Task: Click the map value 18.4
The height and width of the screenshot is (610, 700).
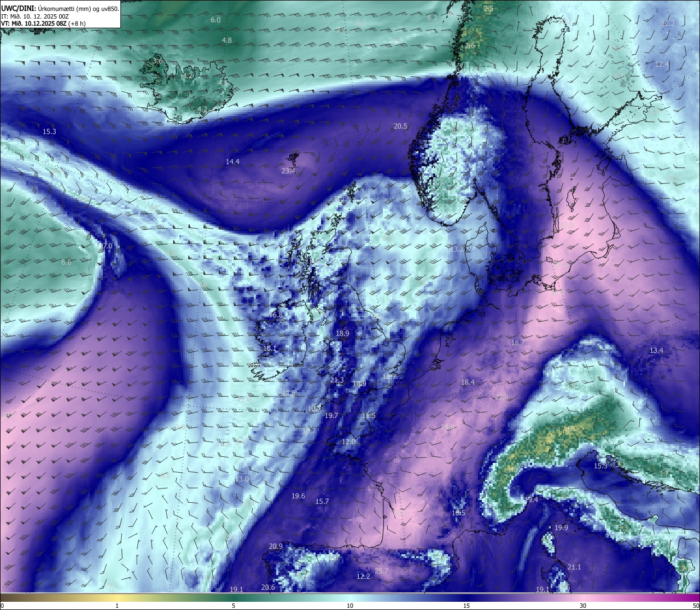Action: pos(468,382)
